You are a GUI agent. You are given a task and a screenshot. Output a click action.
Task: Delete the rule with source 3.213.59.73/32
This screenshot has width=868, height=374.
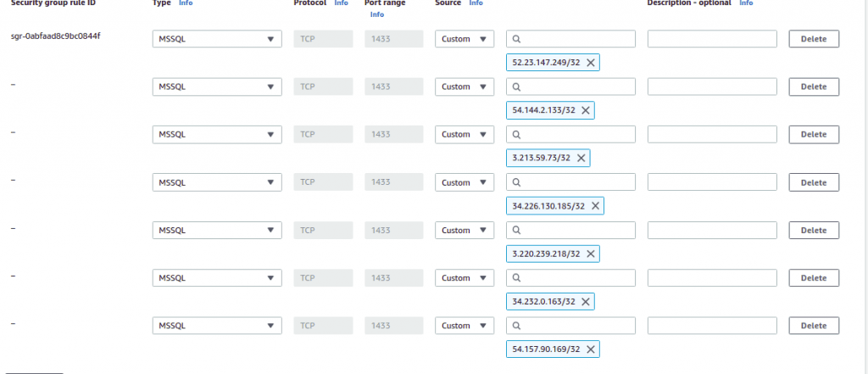[x=813, y=134]
